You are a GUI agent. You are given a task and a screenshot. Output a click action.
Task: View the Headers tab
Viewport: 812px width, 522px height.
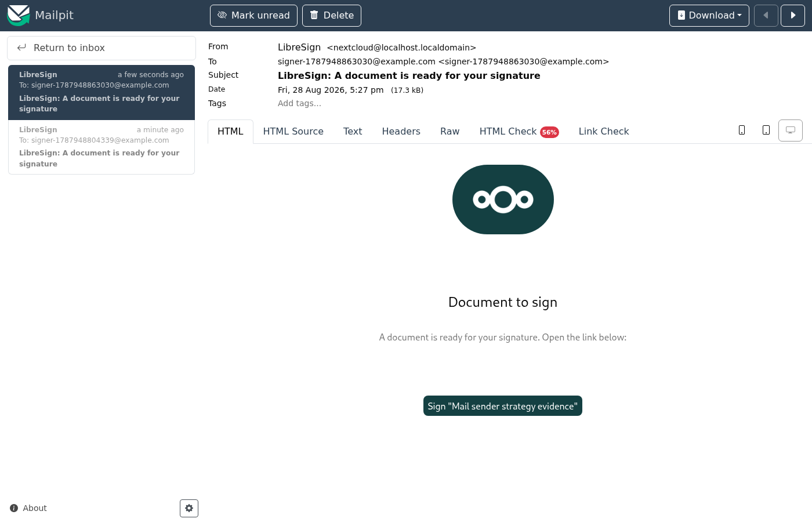point(401,132)
